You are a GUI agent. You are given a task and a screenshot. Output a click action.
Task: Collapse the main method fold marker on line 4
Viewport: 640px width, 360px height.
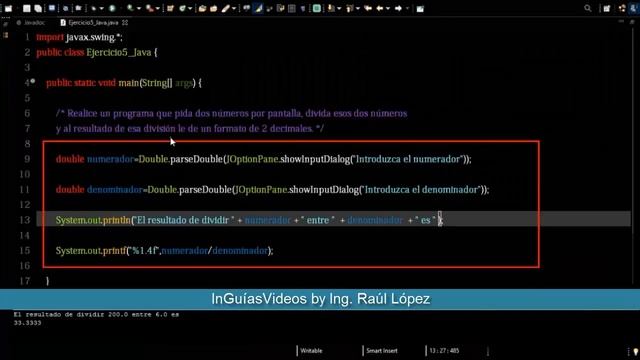(x=33, y=82)
